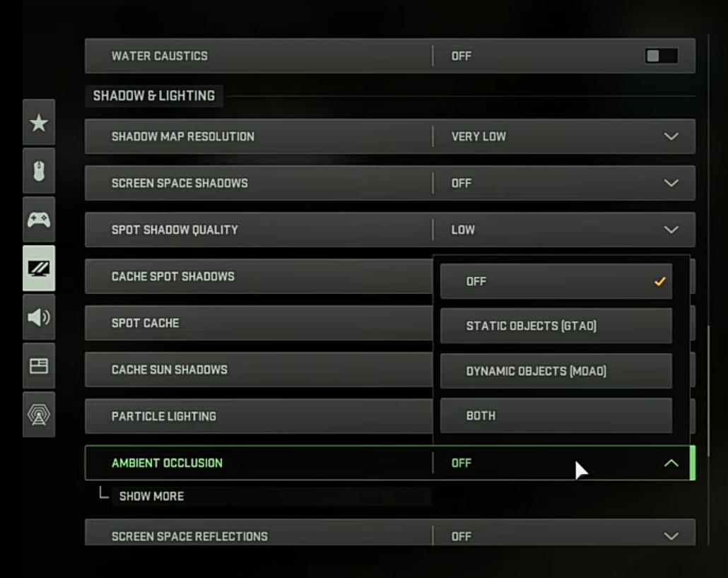Select the Interface settings icon
Image resolution: width=728 pixels, height=578 pixels.
coord(39,365)
